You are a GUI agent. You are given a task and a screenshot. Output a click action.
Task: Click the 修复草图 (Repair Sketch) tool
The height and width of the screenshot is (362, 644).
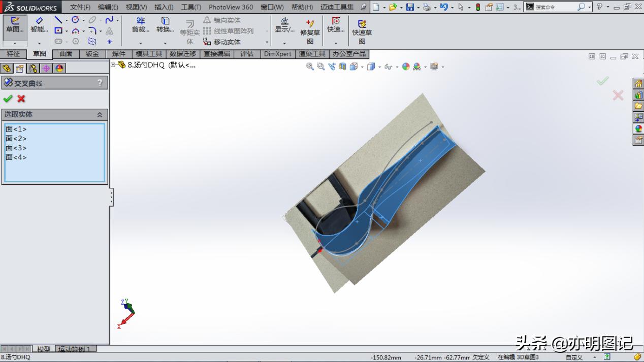310,30
